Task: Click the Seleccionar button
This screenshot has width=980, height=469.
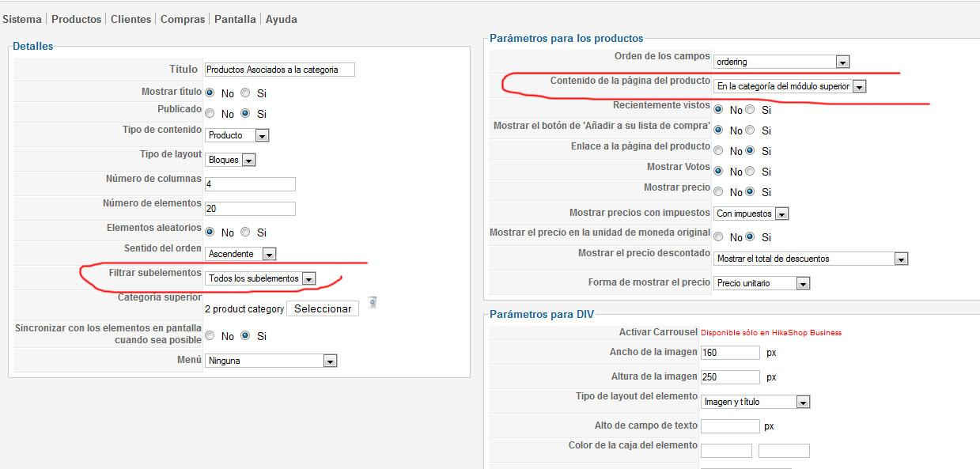Action: (x=323, y=308)
